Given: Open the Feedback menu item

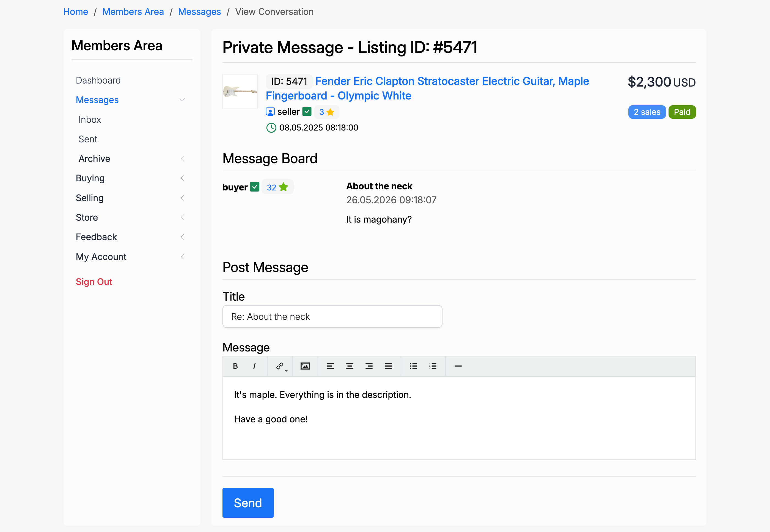Looking at the screenshot, I should [x=96, y=237].
